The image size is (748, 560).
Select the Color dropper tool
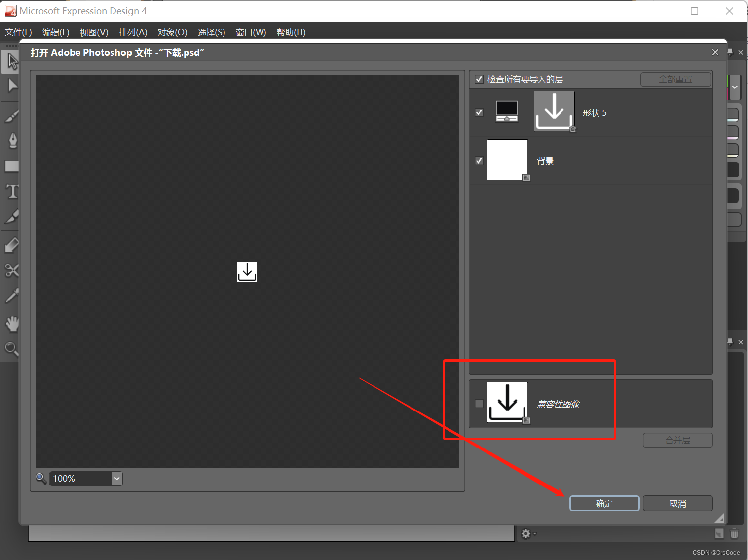pyautogui.click(x=12, y=296)
